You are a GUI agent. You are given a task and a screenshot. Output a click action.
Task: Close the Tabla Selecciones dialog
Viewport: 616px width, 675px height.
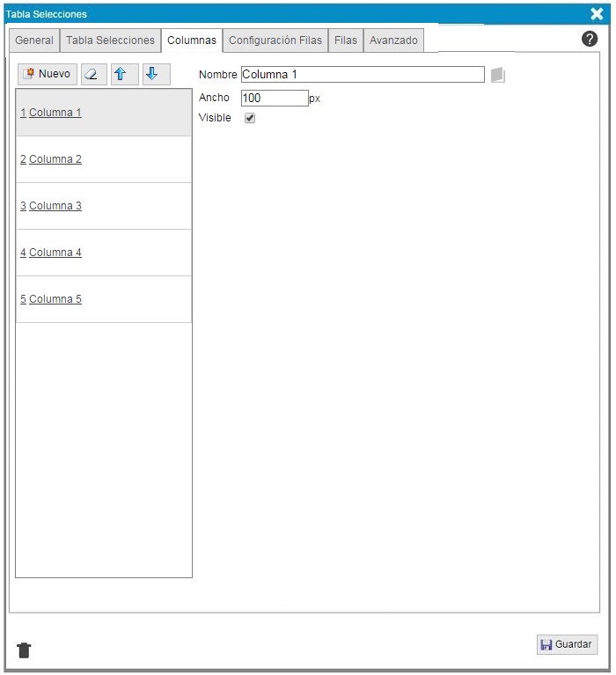coord(597,13)
